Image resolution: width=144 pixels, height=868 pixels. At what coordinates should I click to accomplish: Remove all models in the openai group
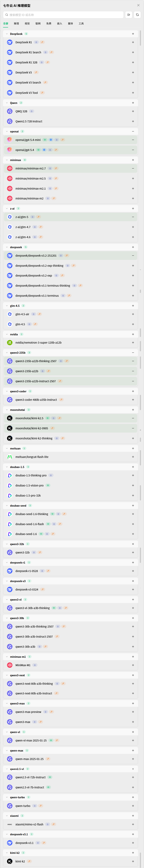133,131
